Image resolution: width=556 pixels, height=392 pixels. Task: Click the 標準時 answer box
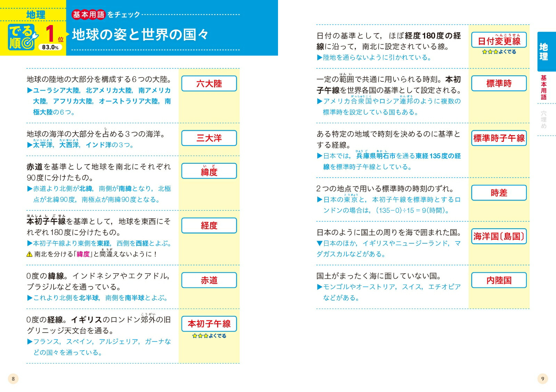coord(499,84)
